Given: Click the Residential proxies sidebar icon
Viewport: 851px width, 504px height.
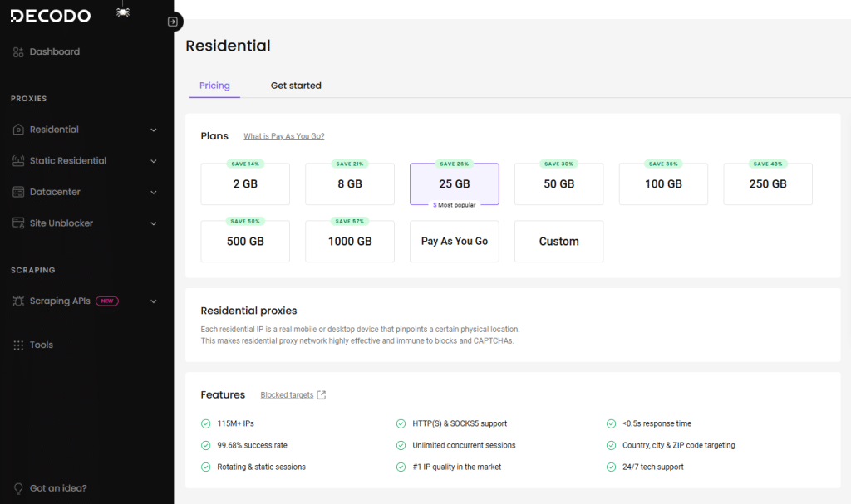Looking at the screenshot, I should tap(18, 130).
